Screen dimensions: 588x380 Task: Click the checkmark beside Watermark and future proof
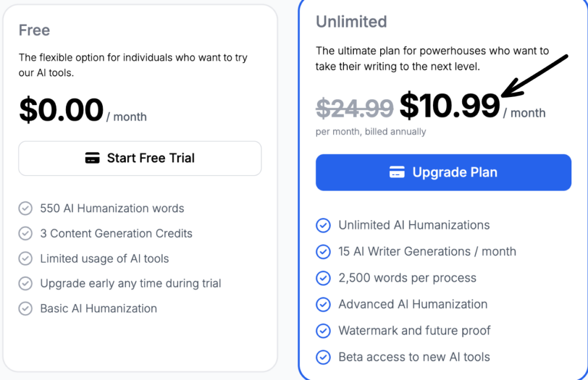323,331
